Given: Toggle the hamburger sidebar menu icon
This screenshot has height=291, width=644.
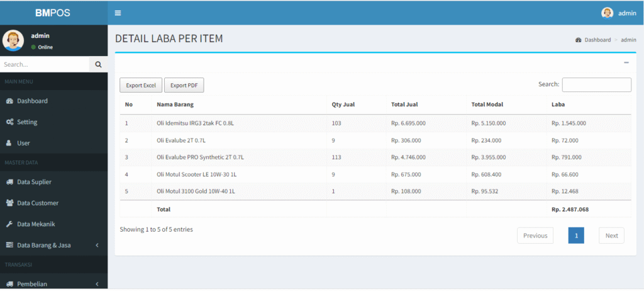Looking at the screenshot, I should coord(118,13).
